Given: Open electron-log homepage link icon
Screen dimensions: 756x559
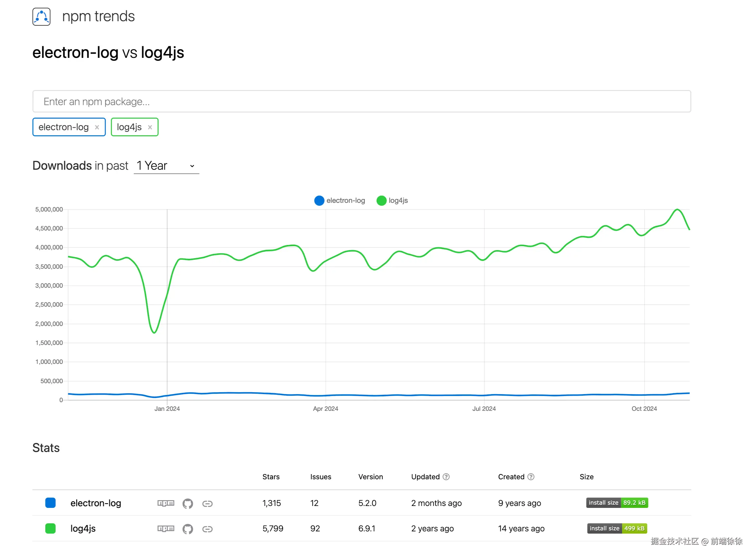Looking at the screenshot, I should click(207, 503).
